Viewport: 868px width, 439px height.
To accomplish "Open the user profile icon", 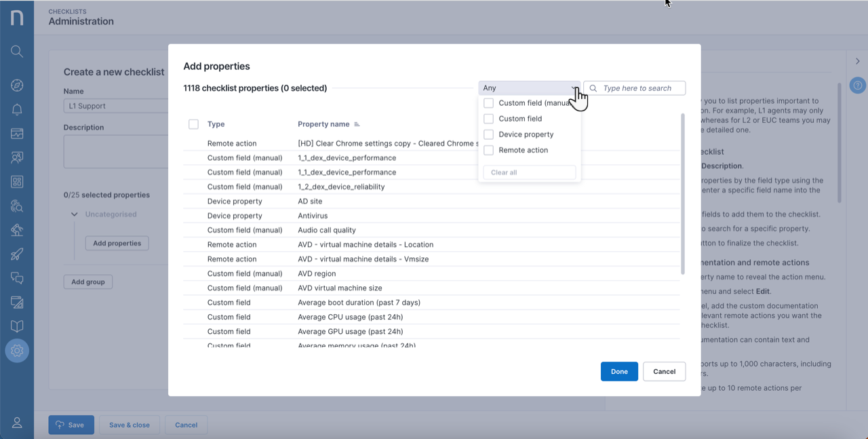I will (17, 423).
